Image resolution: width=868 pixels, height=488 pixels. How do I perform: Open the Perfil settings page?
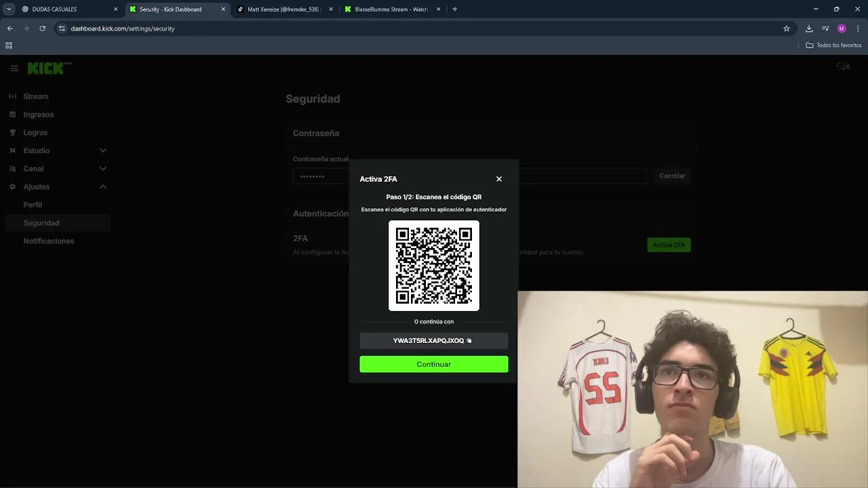tap(33, 205)
